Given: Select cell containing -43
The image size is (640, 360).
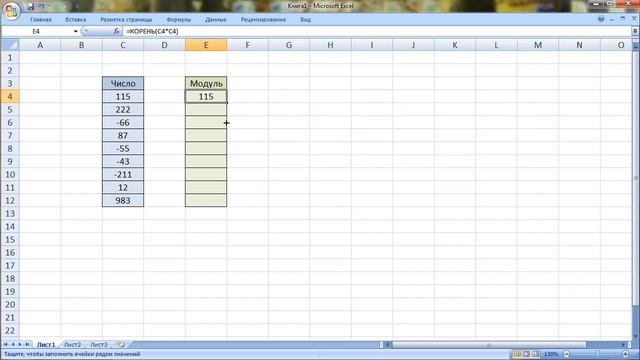Looking at the screenshot, I should pyautogui.click(x=123, y=162).
